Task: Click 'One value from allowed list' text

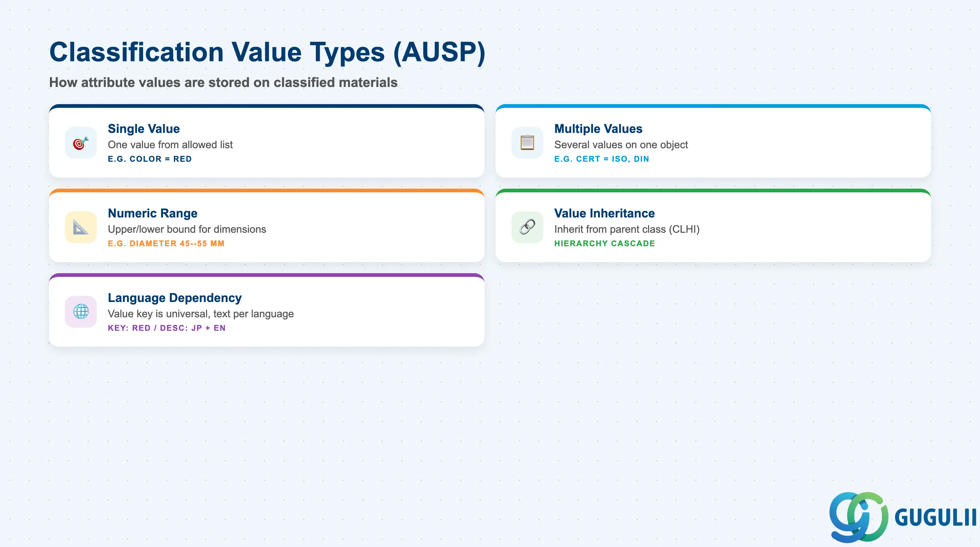Action: click(170, 145)
